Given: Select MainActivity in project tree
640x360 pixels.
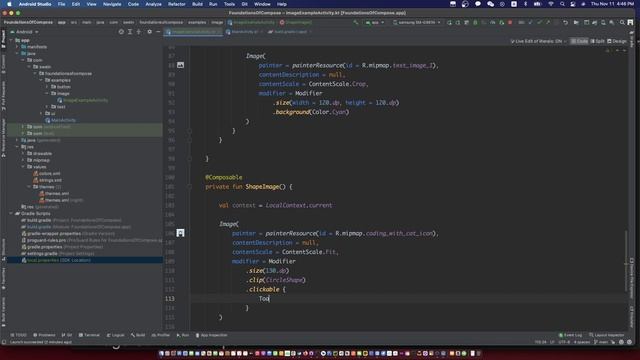Looking at the screenshot, I should click(x=60, y=120).
